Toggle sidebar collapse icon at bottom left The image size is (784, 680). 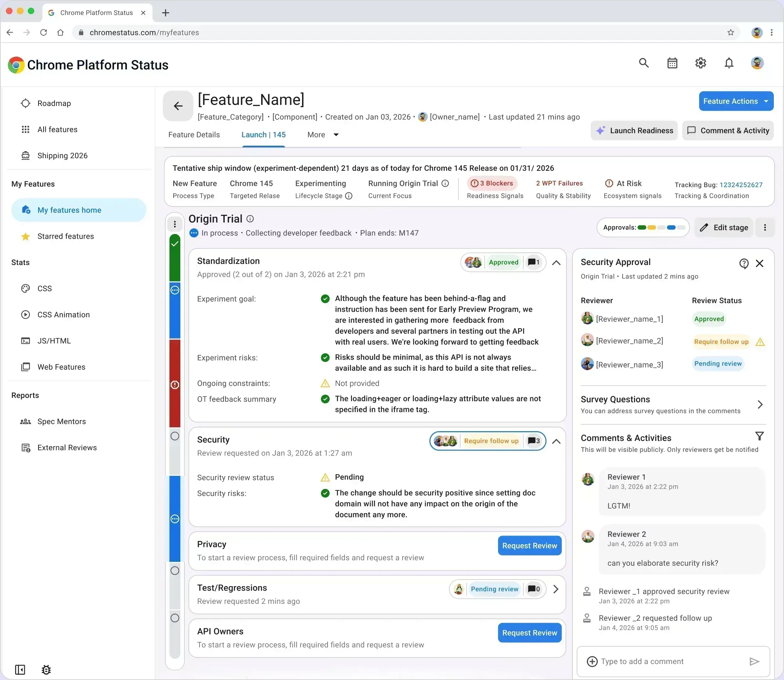coord(20,670)
